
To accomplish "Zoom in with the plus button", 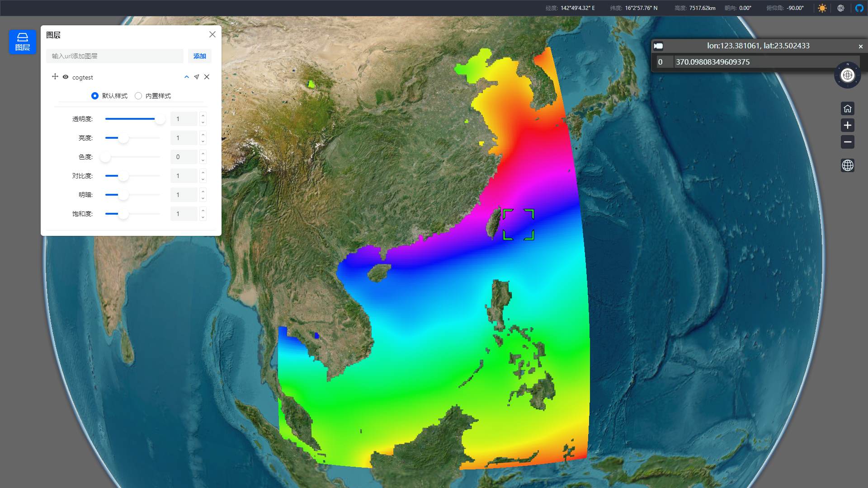I will click(x=847, y=125).
